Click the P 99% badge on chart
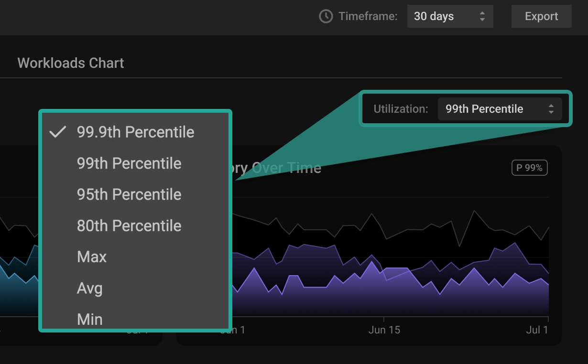The height and width of the screenshot is (364, 588). pos(529,168)
